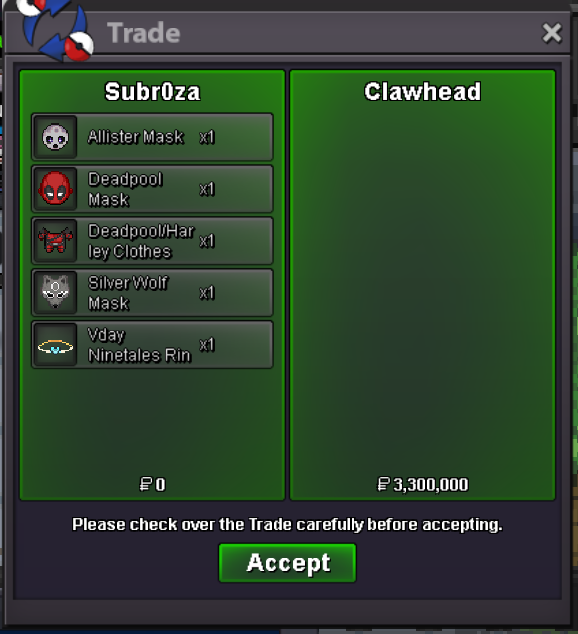Select the Deadpool/Harley Clothes item name

(141, 241)
